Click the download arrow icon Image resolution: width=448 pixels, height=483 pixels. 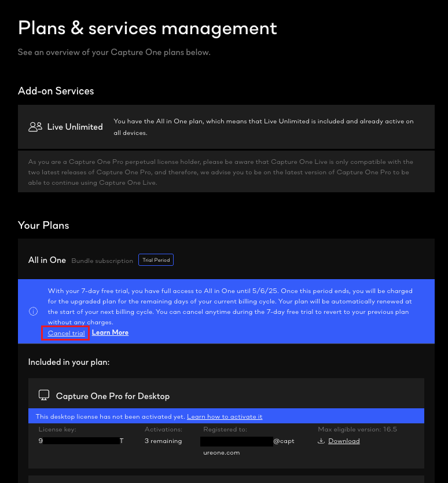point(321,441)
